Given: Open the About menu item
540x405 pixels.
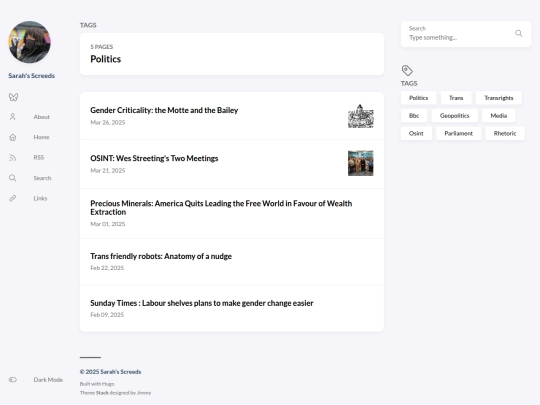Looking at the screenshot, I should (42, 117).
